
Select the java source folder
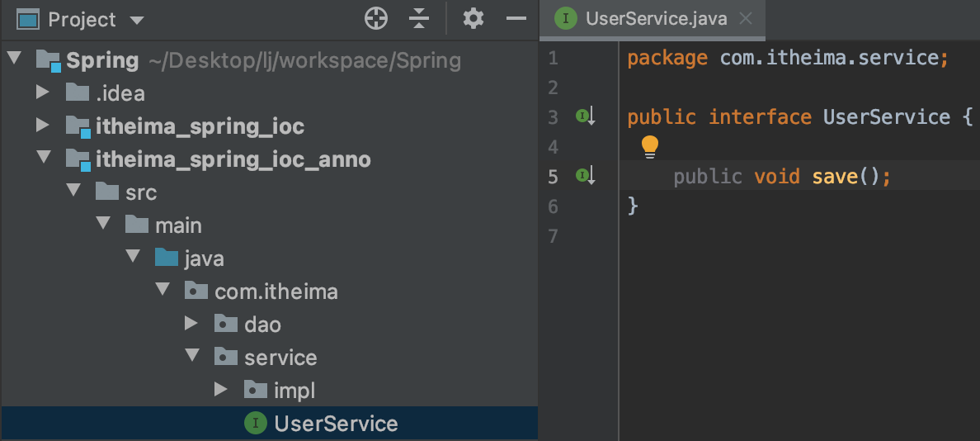(204, 258)
